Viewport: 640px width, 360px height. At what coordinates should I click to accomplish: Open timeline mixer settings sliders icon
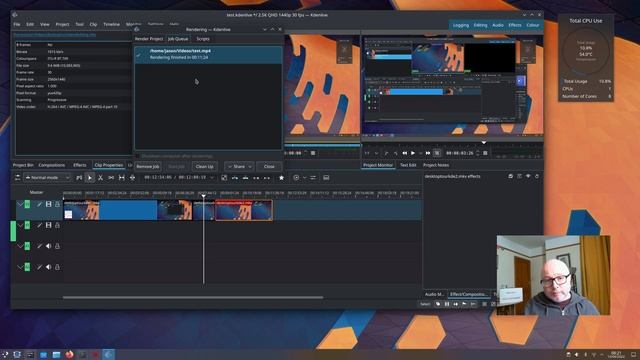click(313, 178)
